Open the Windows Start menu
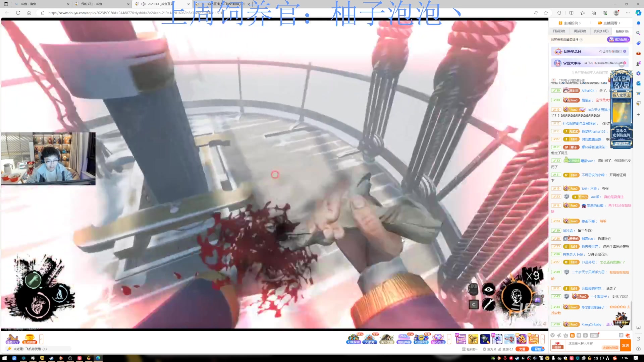The image size is (644, 362). pyautogui.click(x=5, y=358)
